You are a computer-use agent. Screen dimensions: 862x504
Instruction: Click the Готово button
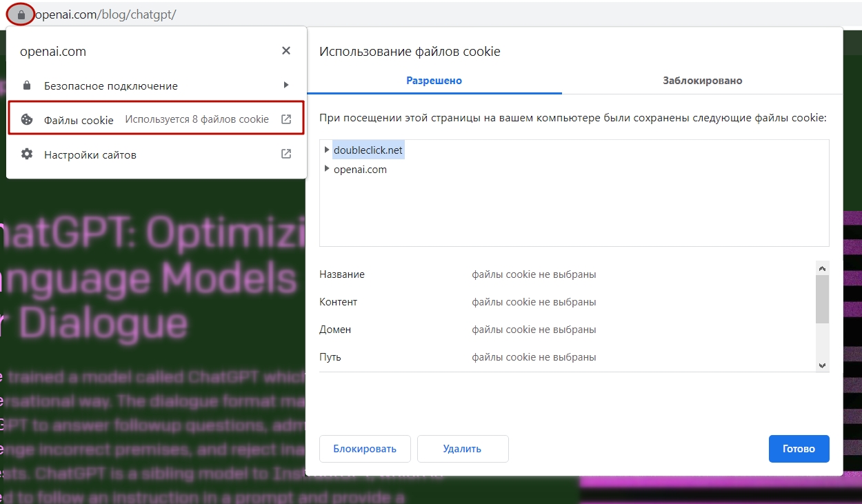coord(799,449)
